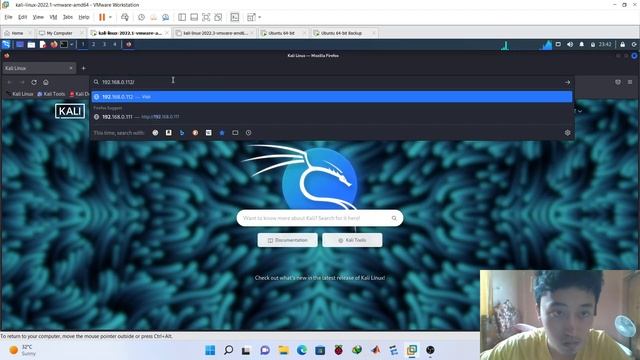Switch to the Ubuntu 64-bit Backup tab
Image resolution: width=640 pixels, height=360 pixels.
coord(343,33)
